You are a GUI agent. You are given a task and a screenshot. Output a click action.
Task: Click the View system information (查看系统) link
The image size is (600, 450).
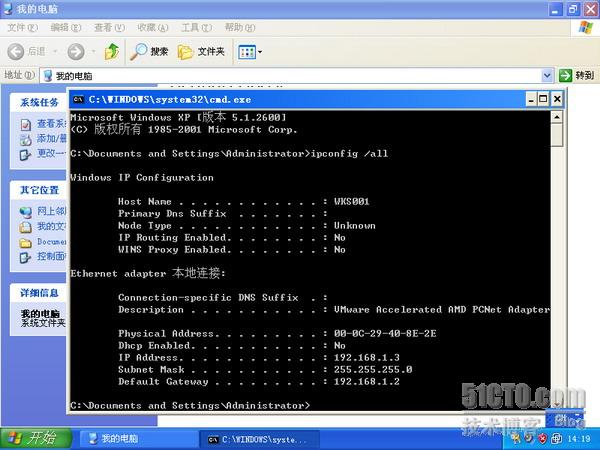[x=52, y=123]
